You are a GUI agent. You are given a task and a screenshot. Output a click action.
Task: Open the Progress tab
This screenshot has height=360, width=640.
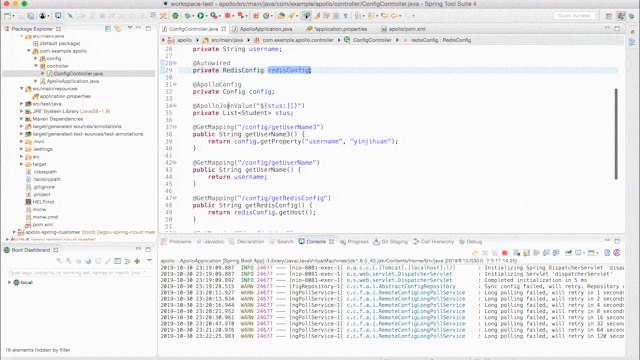coord(354,242)
